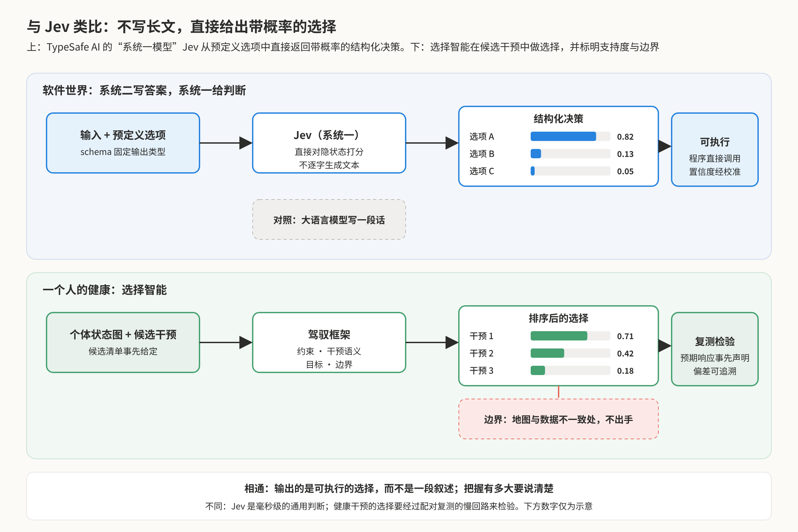Click the red dashed 边界 box
The image size is (798, 532).
point(559,419)
